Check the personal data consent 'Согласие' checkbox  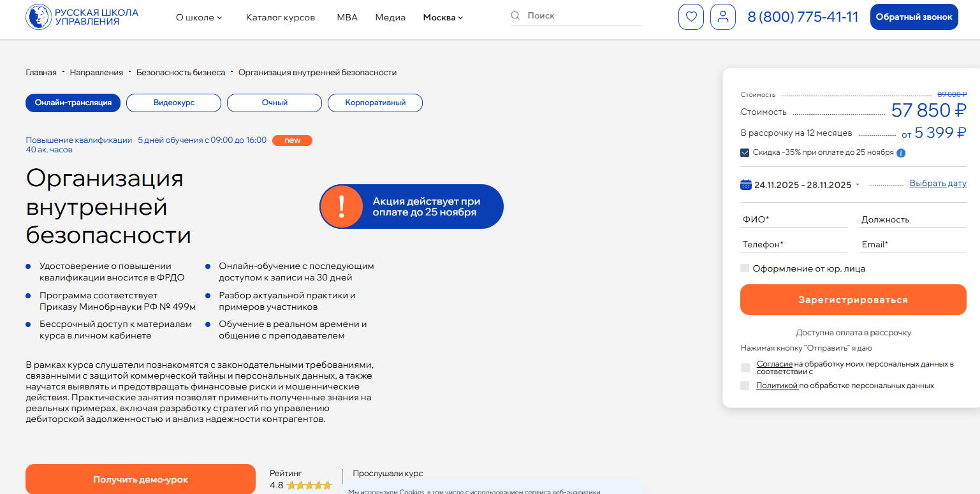(x=745, y=368)
